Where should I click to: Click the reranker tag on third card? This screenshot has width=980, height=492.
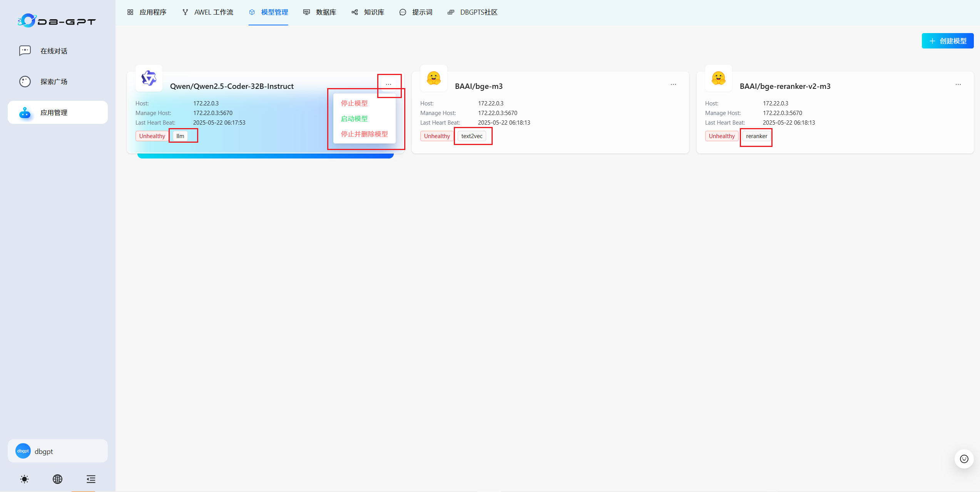pos(756,136)
